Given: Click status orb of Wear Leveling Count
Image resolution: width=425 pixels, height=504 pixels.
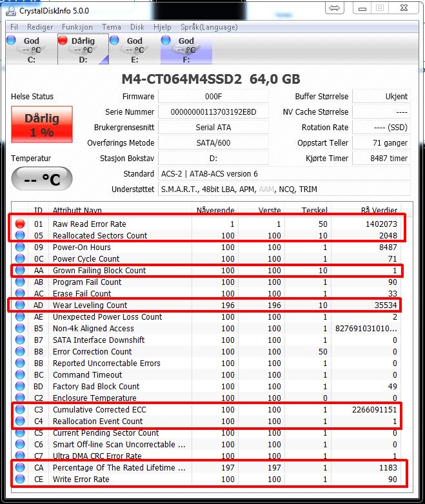Looking at the screenshot, I should (20, 305).
